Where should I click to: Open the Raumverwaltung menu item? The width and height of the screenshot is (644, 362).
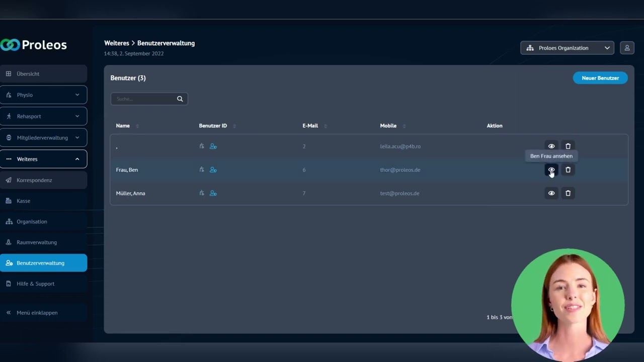pyautogui.click(x=43, y=242)
